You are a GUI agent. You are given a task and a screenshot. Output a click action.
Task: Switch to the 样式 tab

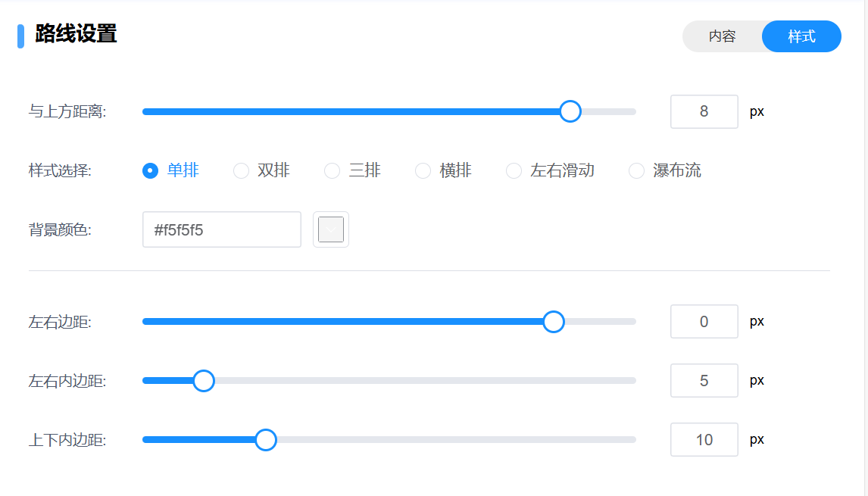click(801, 36)
